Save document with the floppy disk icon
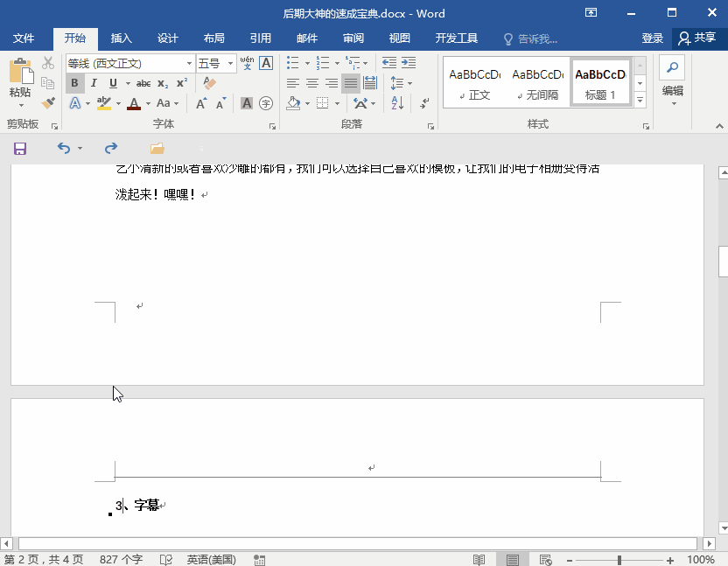This screenshot has height=566, width=728. coord(20,149)
